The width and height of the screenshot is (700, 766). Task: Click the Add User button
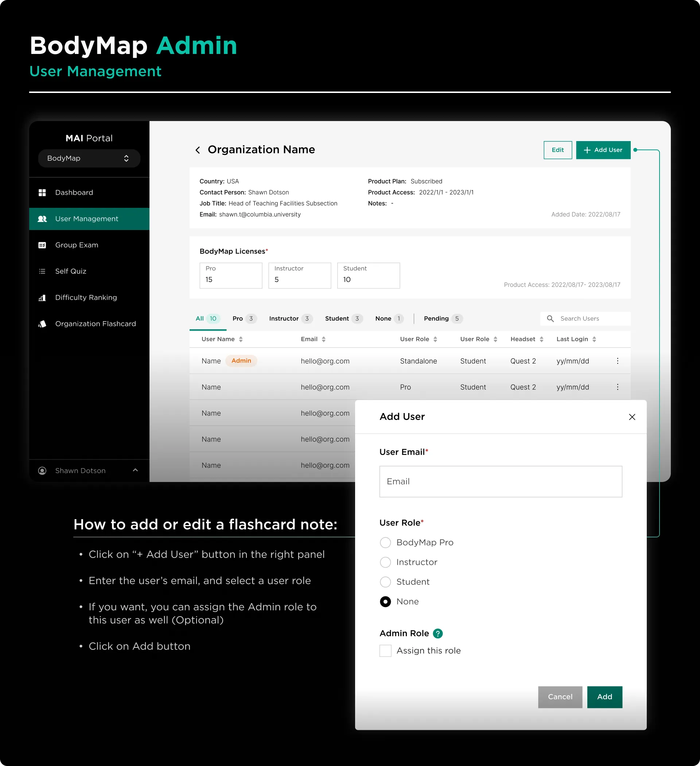pyautogui.click(x=603, y=150)
